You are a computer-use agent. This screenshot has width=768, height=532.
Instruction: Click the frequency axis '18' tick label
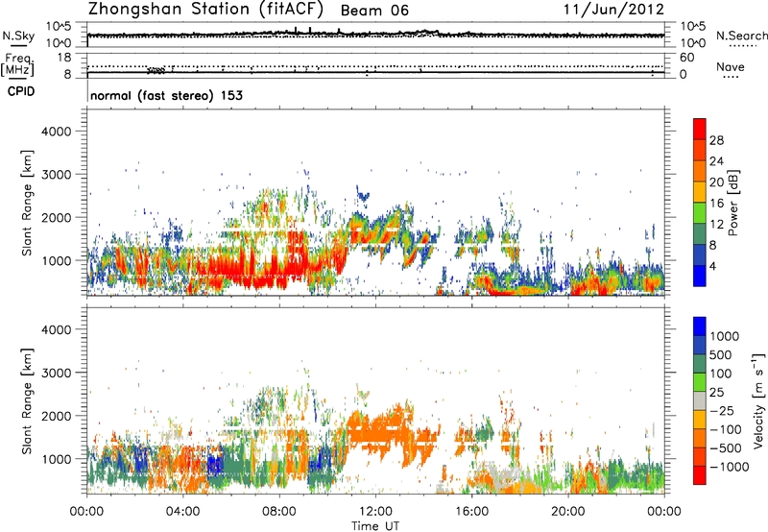(x=63, y=58)
